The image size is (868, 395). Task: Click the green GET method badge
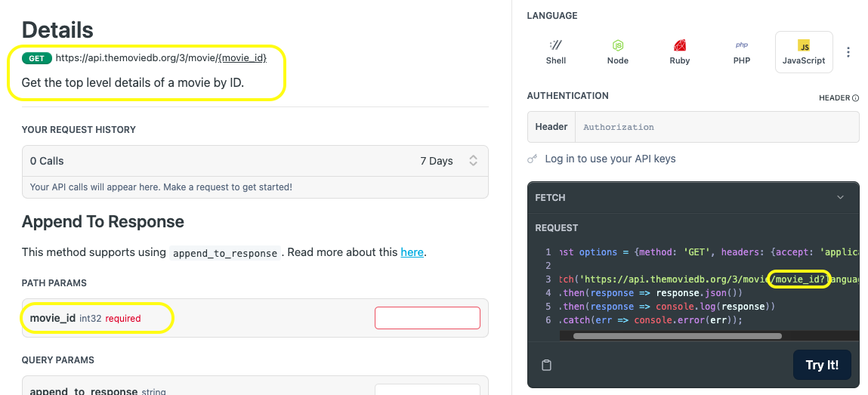(36, 58)
